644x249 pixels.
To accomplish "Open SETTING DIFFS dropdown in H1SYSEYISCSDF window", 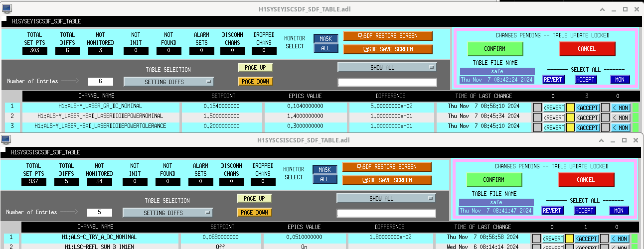I will tap(168, 82).
